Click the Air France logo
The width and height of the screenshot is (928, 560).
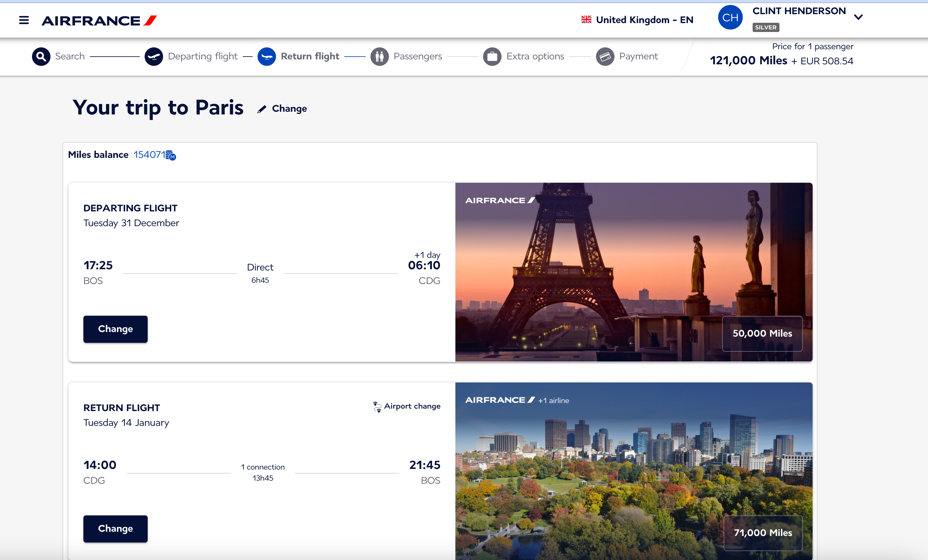[99, 20]
